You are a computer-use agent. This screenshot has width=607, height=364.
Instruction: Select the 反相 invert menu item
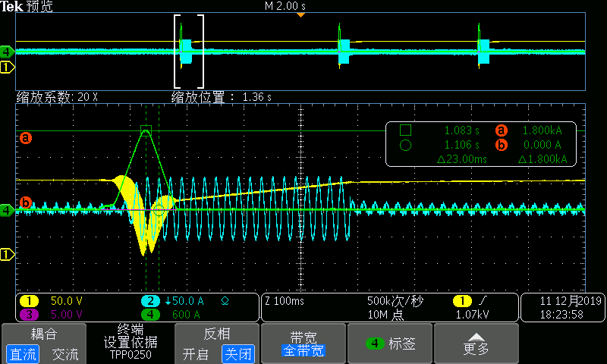point(215,334)
